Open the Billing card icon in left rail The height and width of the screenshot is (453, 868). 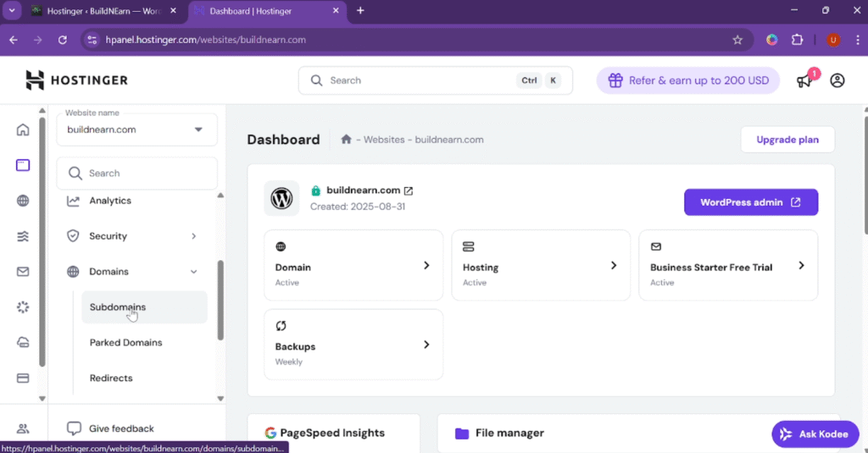pyautogui.click(x=23, y=378)
